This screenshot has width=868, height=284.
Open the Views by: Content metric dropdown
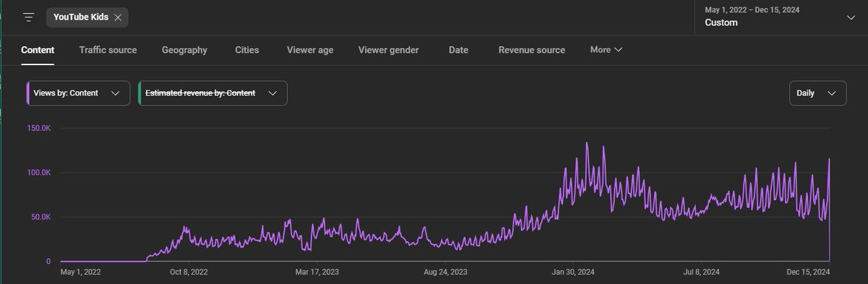click(78, 93)
